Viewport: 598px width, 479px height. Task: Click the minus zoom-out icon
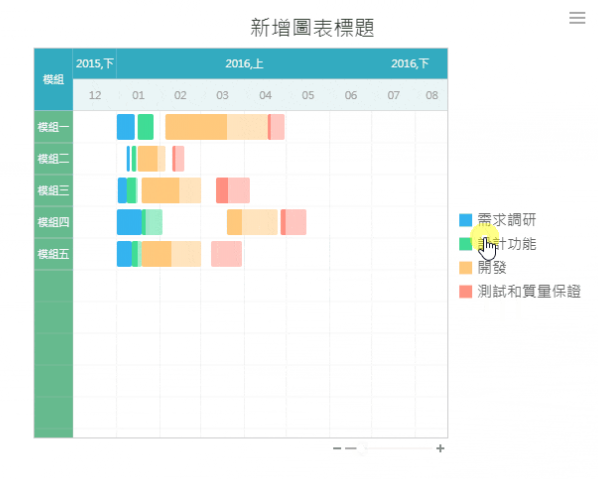tap(337, 448)
